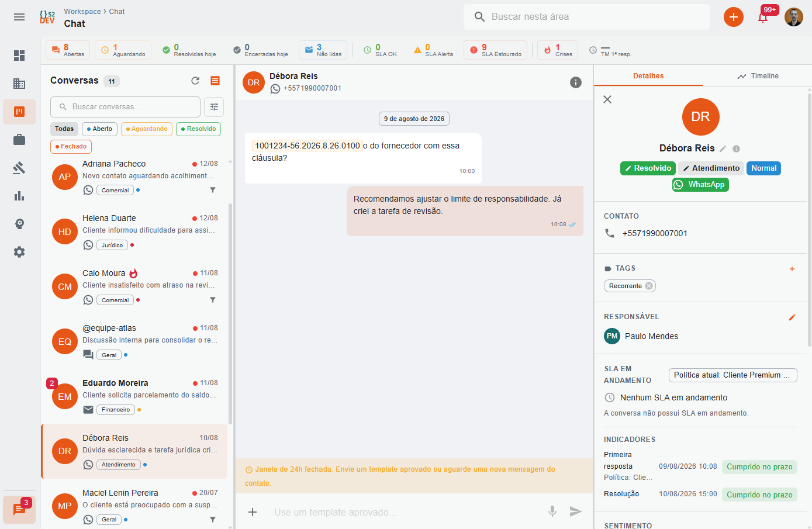This screenshot has height=529, width=812.
Task: Click the SLA OK counter
Action: pyautogui.click(x=380, y=50)
